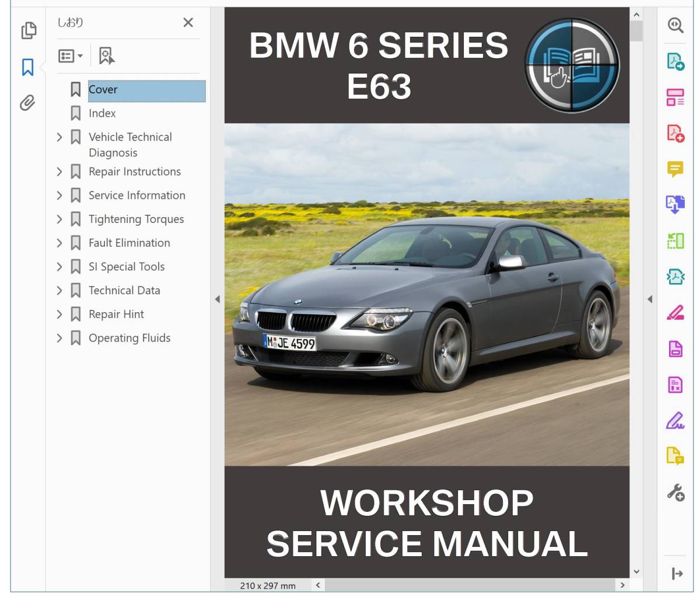Expand the Operating Fluids bookmark
The width and height of the screenshot is (700, 597).
60,338
